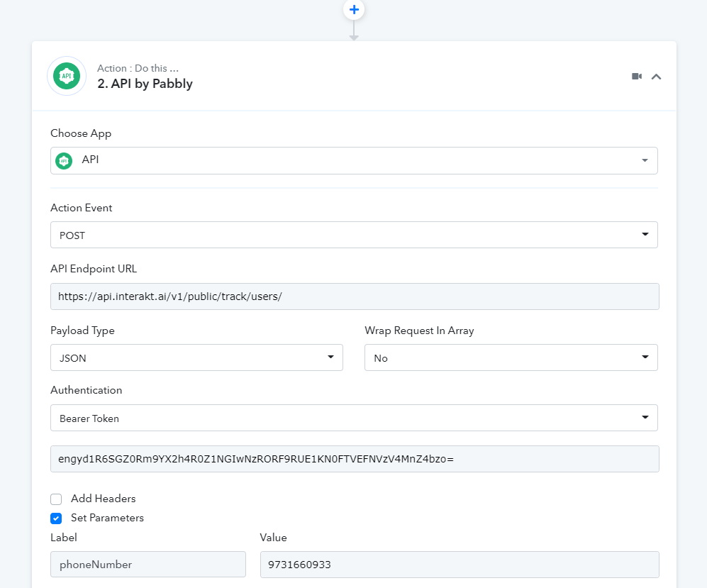Click the API Endpoint URL input field
This screenshot has width=707, height=588.
[355, 296]
